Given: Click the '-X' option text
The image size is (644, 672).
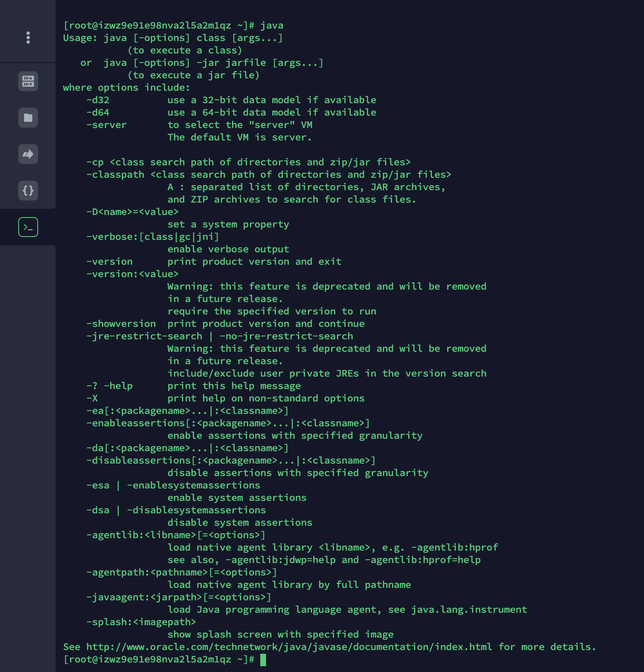Looking at the screenshot, I should pyautogui.click(x=92, y=398).
